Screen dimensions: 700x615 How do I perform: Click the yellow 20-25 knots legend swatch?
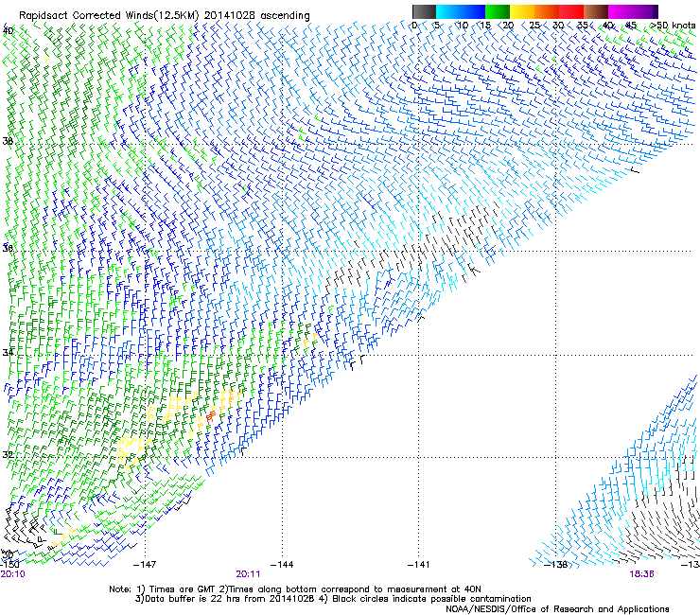522,11
